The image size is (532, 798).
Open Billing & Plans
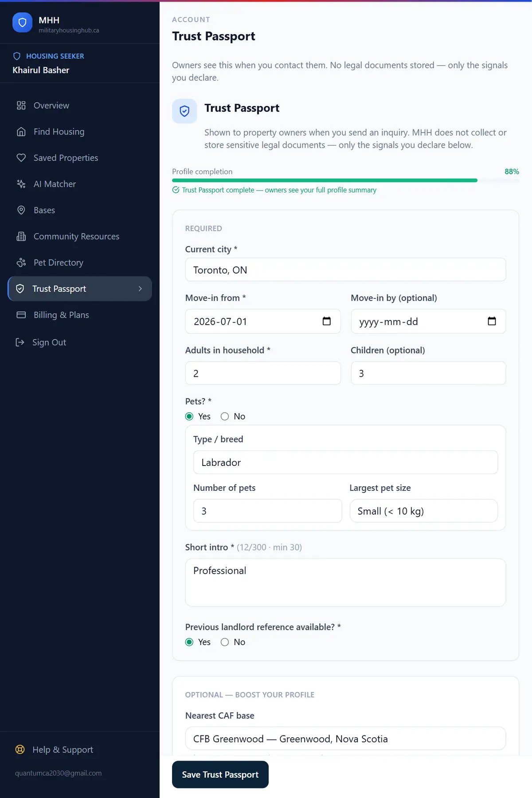coord(80,315)
